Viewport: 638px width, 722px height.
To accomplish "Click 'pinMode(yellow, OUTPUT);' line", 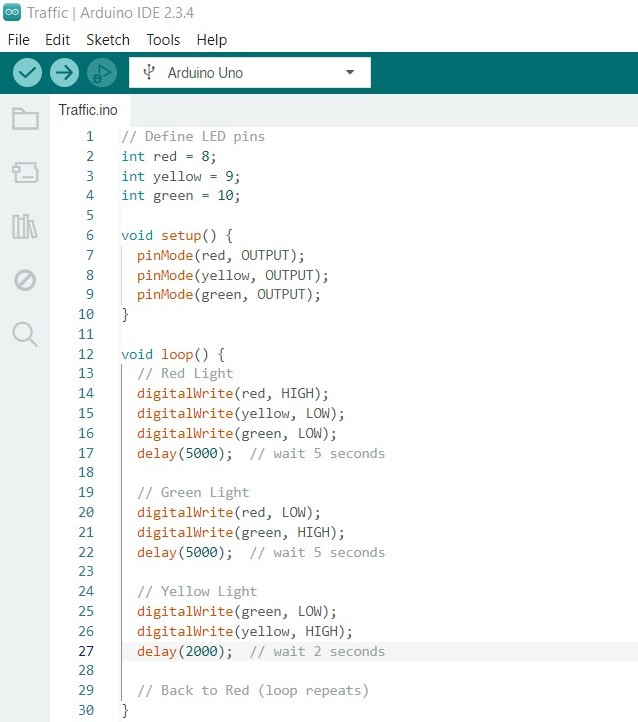I will [232, 275].
